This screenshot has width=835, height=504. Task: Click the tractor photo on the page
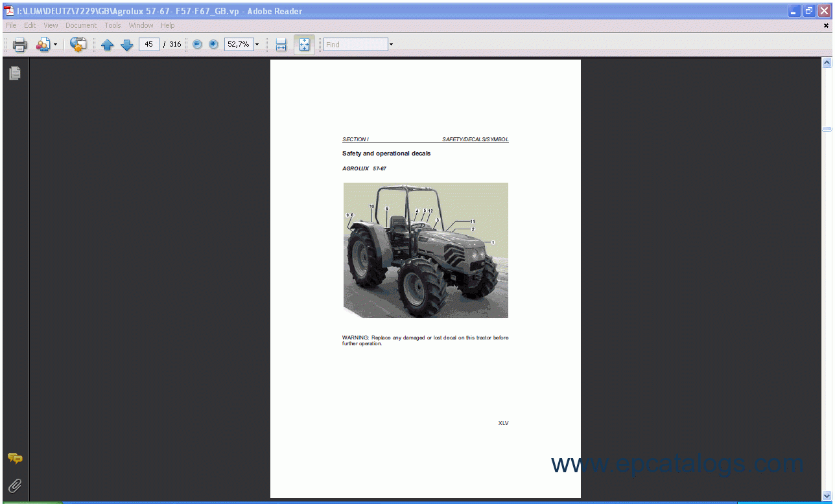pos(426,250)
